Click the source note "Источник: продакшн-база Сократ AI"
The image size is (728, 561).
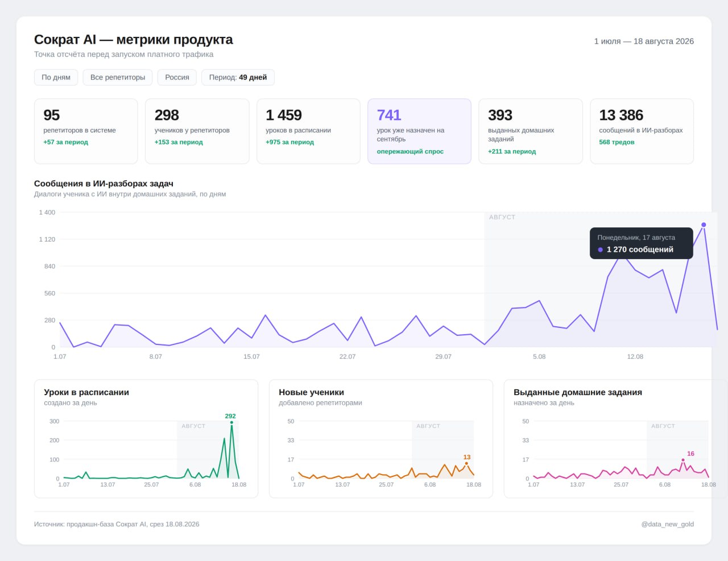point(117,524)
